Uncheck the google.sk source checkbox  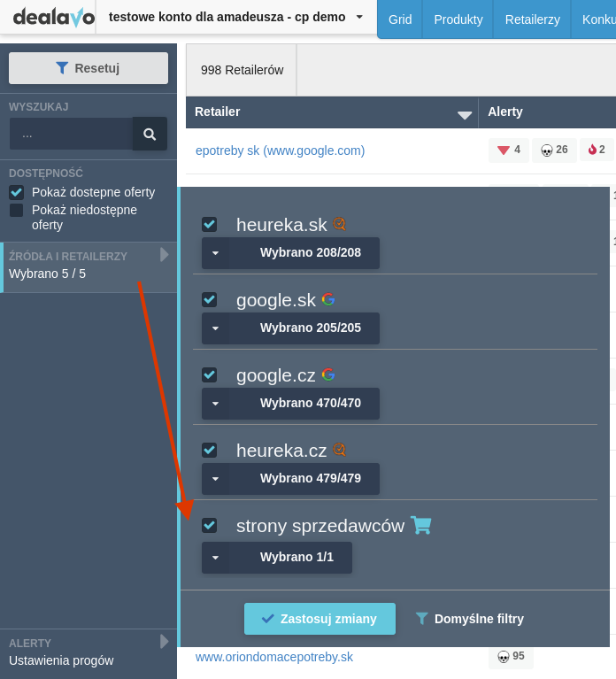coord(210,299)
